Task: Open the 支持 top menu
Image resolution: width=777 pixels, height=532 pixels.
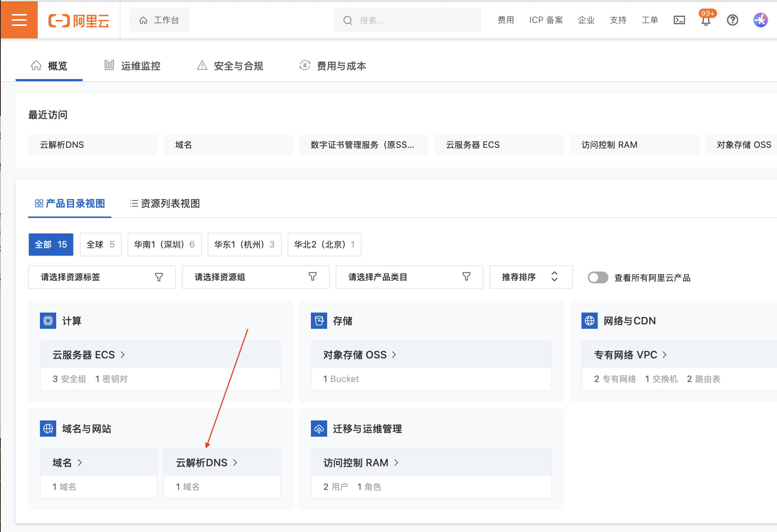Action: point(618,20)
